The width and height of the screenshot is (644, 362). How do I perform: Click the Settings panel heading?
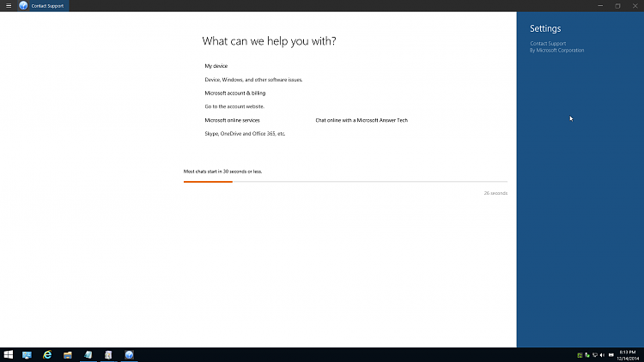545,28
